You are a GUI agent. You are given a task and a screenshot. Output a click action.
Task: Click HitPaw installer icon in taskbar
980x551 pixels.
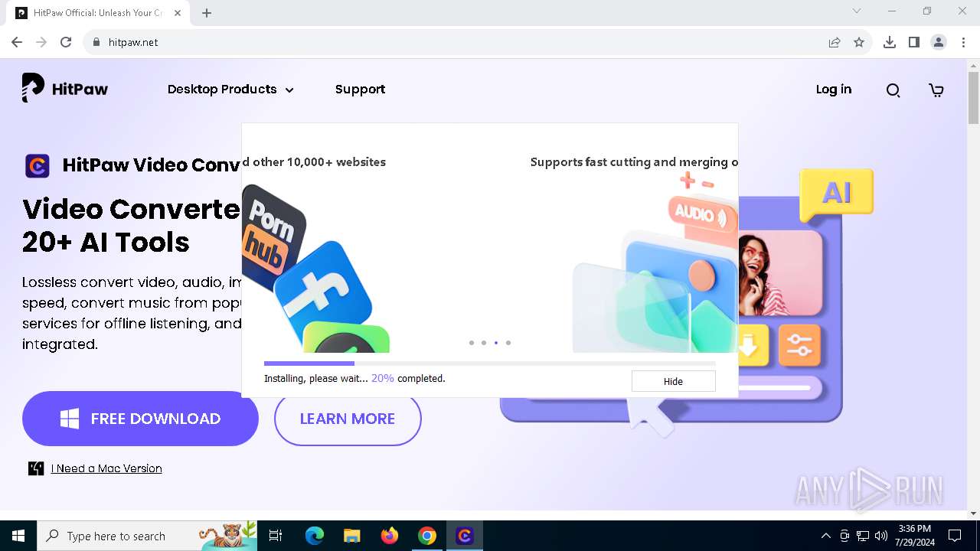(x=465, y=536)
